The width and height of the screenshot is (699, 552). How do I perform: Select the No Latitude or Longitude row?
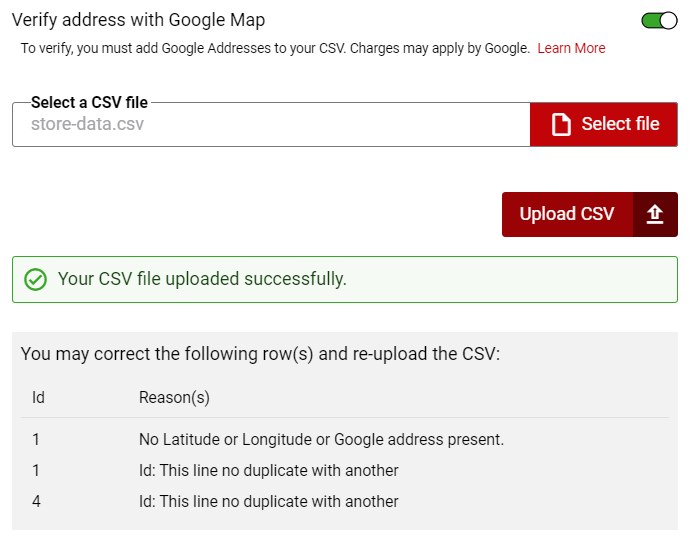click(345, 440)
